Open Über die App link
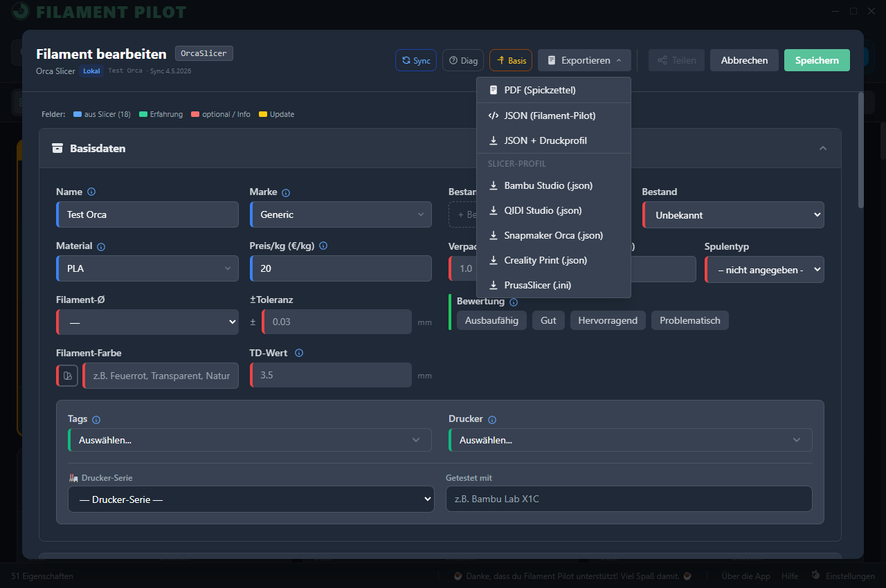This screenshot has height=588, width=886. click(745, 576)
